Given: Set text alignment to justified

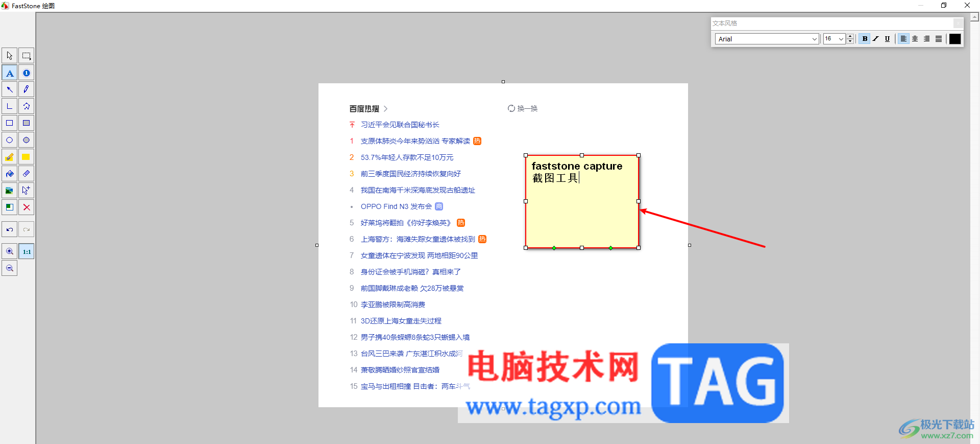Looking at the screenshot, I should tap(939, 39).
